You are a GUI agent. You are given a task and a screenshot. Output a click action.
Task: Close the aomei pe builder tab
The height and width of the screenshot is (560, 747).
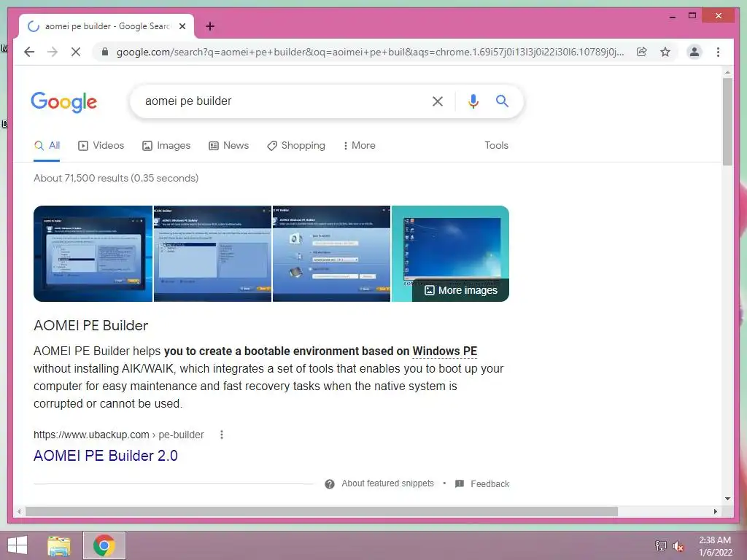182,26
